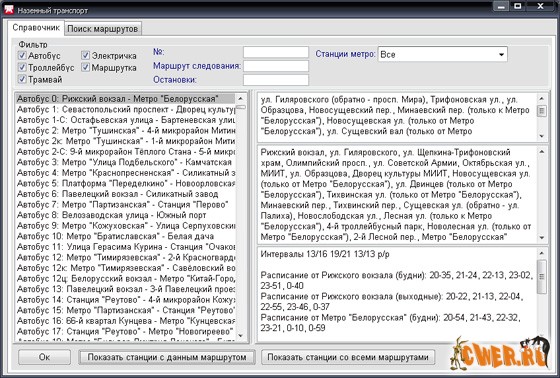Click the Ок button
This screenshot has width=560, height=378.
coord(44,357)
